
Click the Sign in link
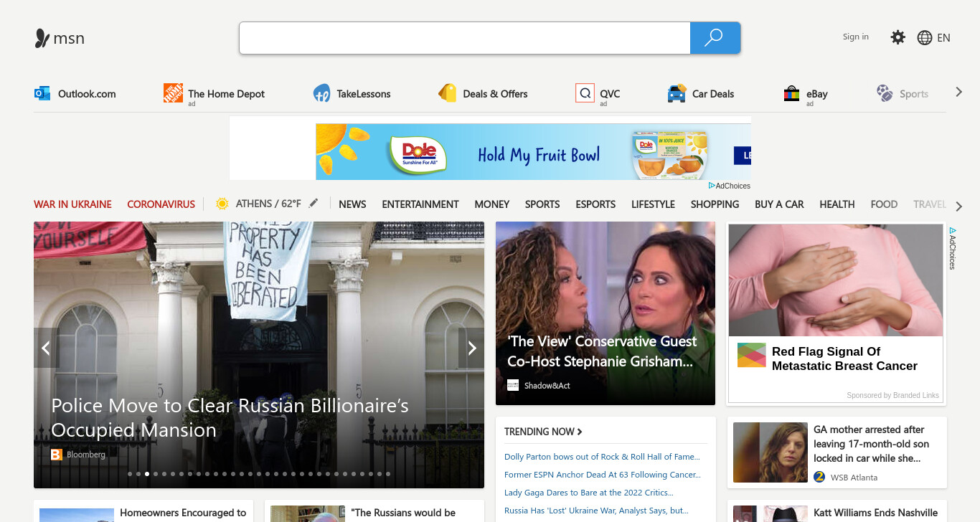click(x=856, y=37)
